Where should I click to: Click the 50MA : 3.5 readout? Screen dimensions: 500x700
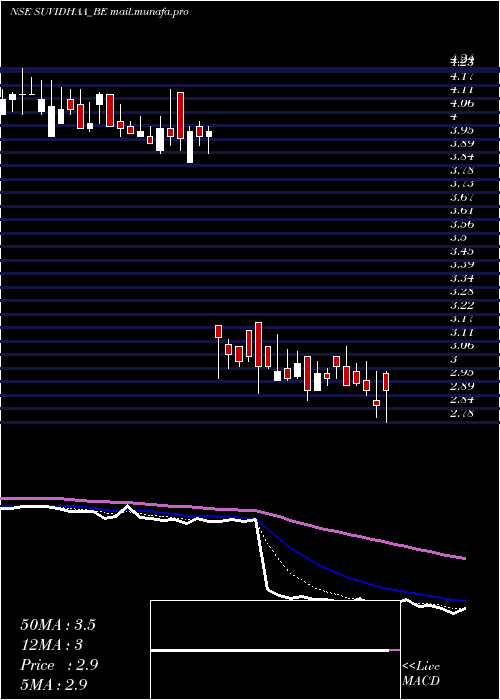(x=58, y=625)
